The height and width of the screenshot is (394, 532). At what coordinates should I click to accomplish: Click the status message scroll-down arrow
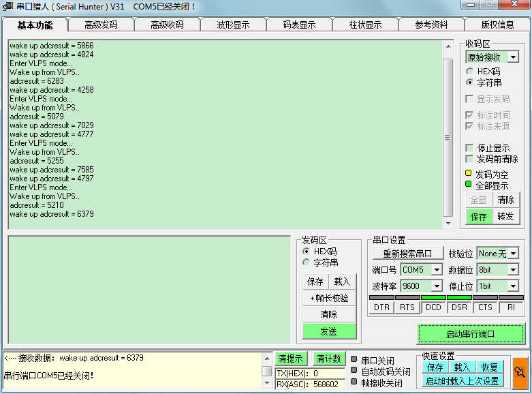[267, 383]
